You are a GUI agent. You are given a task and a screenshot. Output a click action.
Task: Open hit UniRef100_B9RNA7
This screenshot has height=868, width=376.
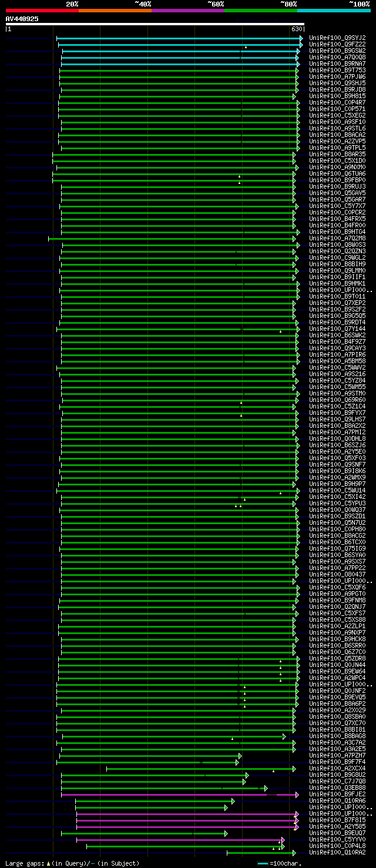pyautogui.click(x=337, y=63)
